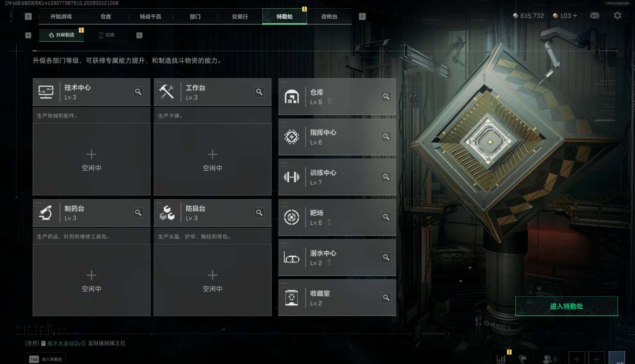Click the plus next to 103 currency
The image size is (635, 364).
pyautogui.click(x=575, y=16)
